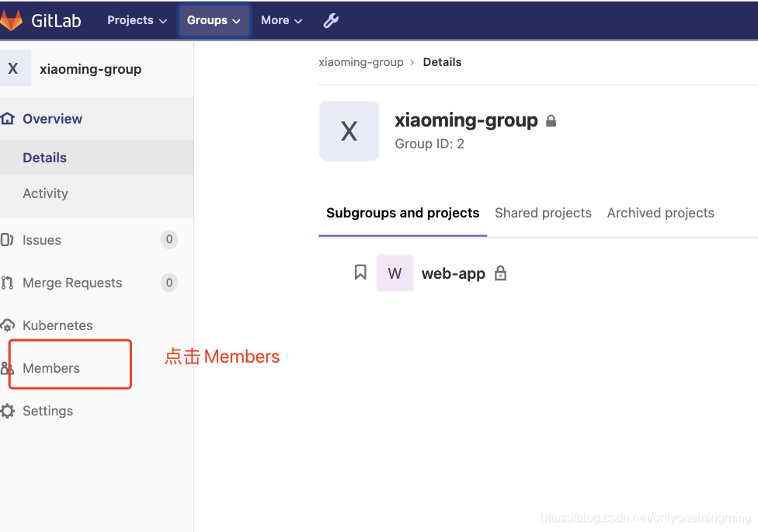Click the X avatar in the sidebar header
758x532 pixels.
coord(14,68)
